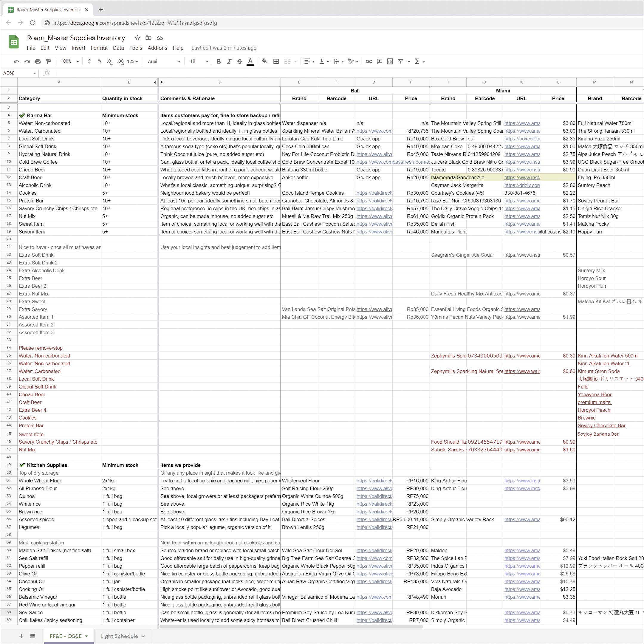644x644 pixels.
Task: Click the cloud save status icon
Action: pyautogui.click(x=160, y=38)
